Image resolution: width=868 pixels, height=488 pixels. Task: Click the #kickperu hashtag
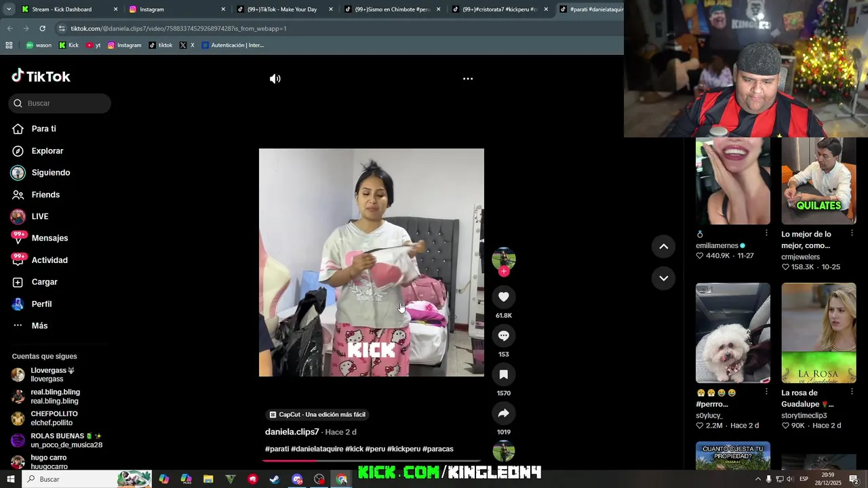403,449
